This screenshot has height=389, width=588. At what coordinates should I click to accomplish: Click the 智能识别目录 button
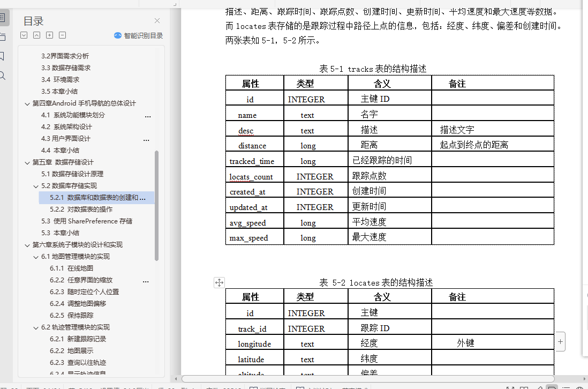coord(138,36)
